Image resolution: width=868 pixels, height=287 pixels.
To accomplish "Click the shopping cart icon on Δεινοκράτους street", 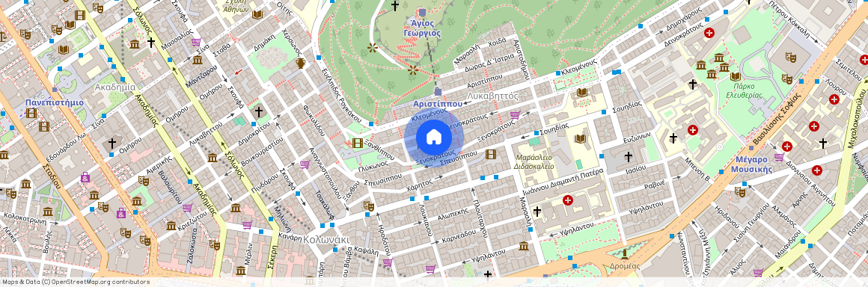I will (x=515, y=115).
